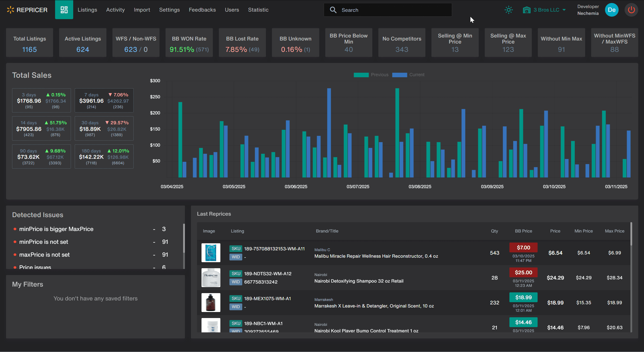Open the No Competitors card

(x=402, y=43)
